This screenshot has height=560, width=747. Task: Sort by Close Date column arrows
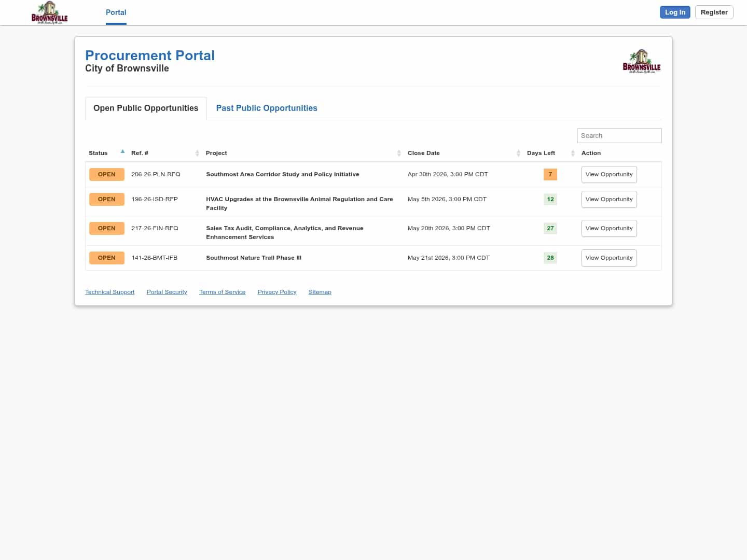pos(518,153)
